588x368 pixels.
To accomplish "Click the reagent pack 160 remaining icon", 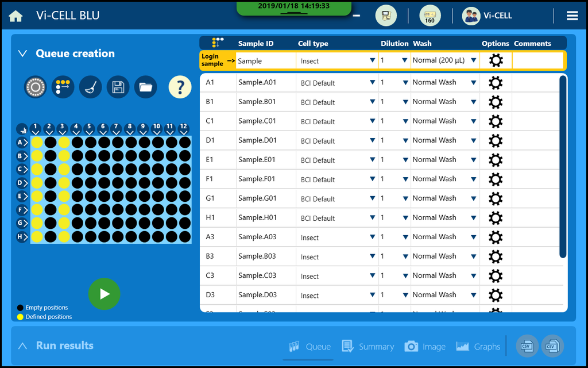I will (430, 16).
